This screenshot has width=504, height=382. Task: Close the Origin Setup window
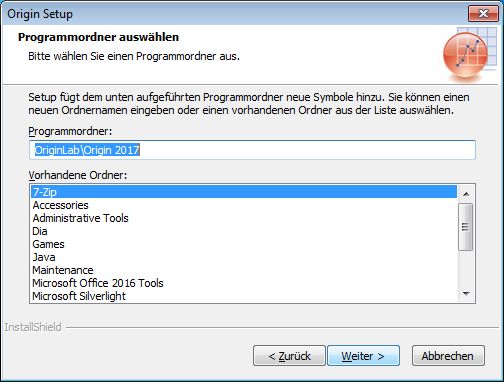(483, 14)
